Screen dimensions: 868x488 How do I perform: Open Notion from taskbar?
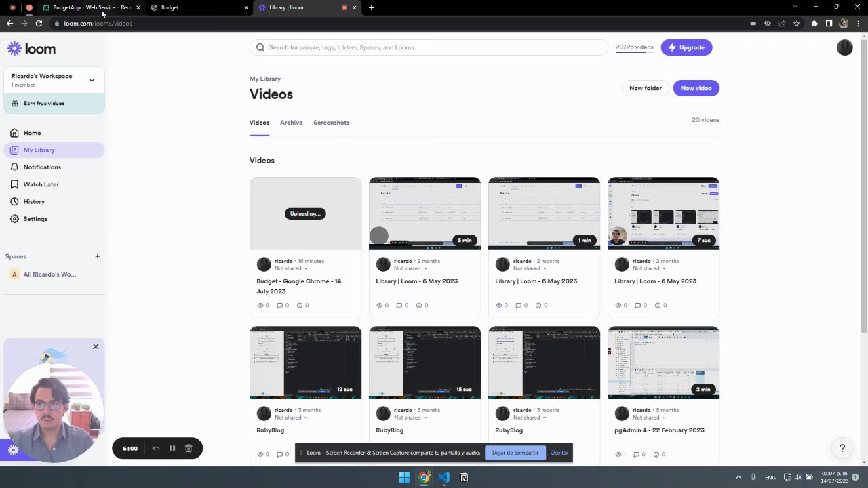point(464,477)
